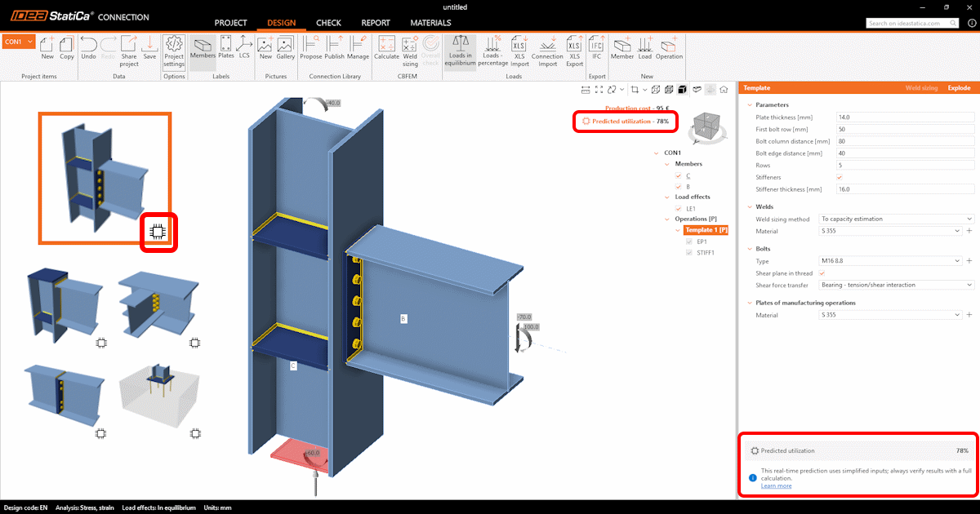
Task: Uncheck load effect LE1 in tree
Action: tap(678, 209)
